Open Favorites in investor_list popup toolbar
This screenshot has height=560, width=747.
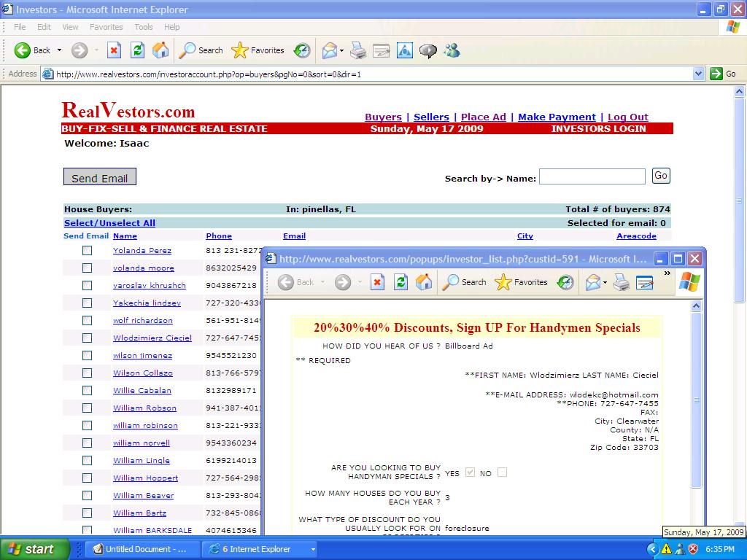click(521, 282)
